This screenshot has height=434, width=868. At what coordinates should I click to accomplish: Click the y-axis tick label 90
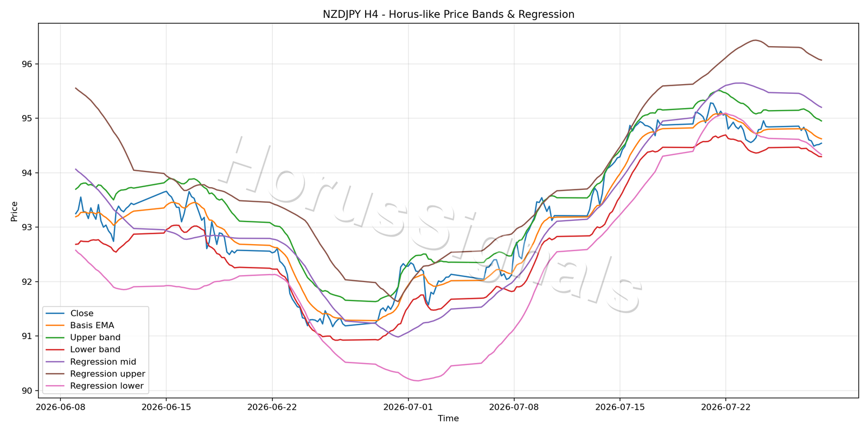pyautogui.click(x=27, y=391)
